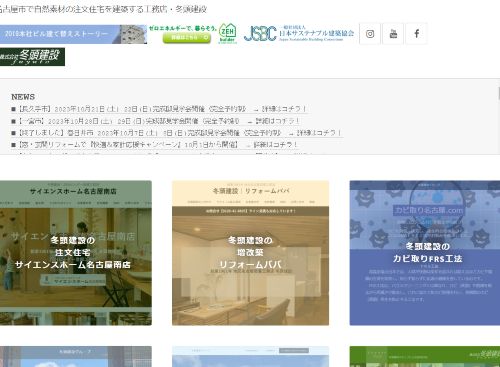The height and width of the screenshot is (367, 500).
Task: Click the JSBC association logo banner
Action: (x=299, y=34)
